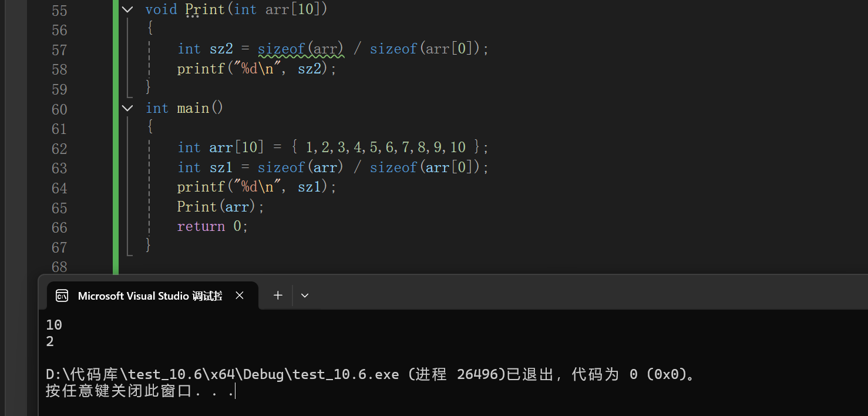The image size is (868, 416).
Task: Click the console output value 10
Action: [x=54, y=325]
